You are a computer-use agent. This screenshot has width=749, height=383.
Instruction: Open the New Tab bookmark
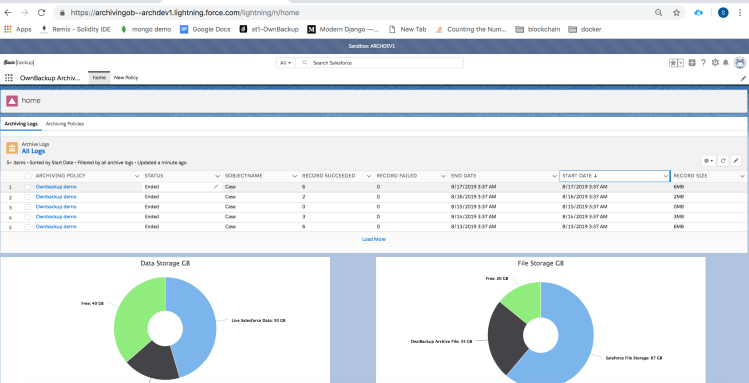pos(407,29)
